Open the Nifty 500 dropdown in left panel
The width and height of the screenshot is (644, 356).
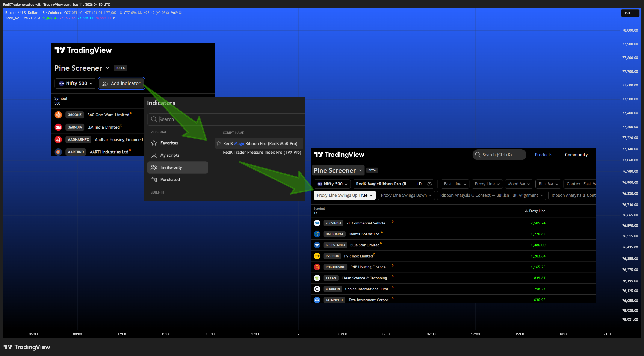[x=75, y=83]
